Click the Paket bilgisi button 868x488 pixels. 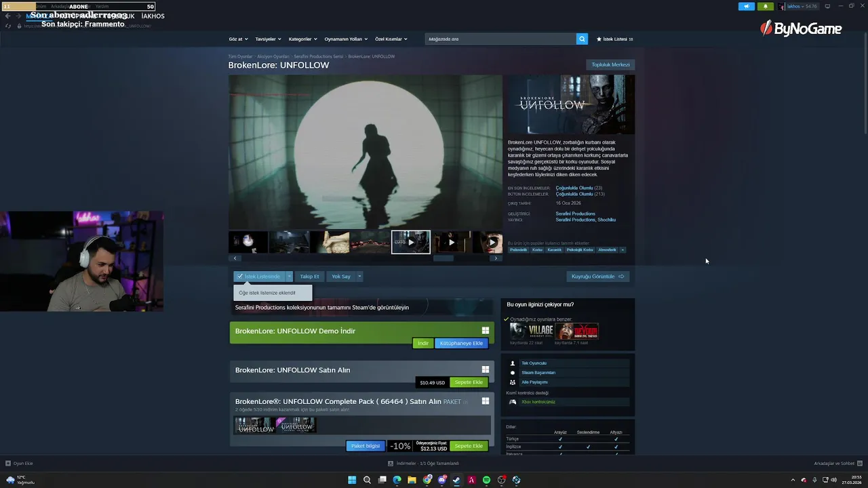(365, 446)
